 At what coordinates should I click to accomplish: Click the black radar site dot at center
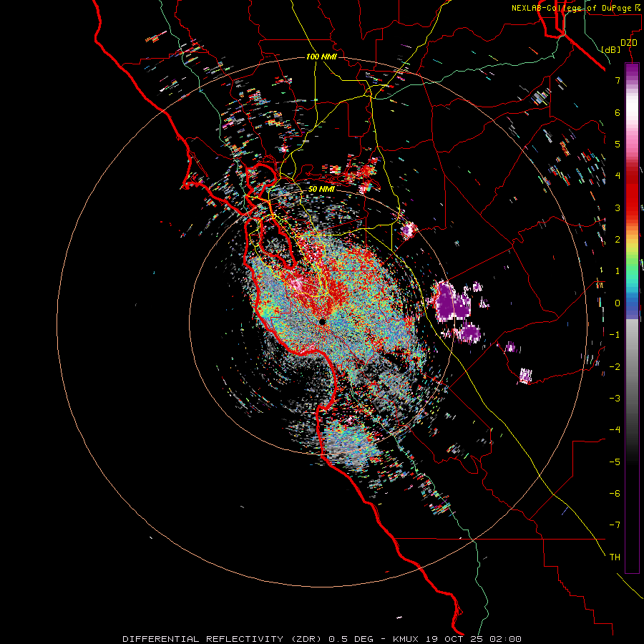click(x=322, y=321)
